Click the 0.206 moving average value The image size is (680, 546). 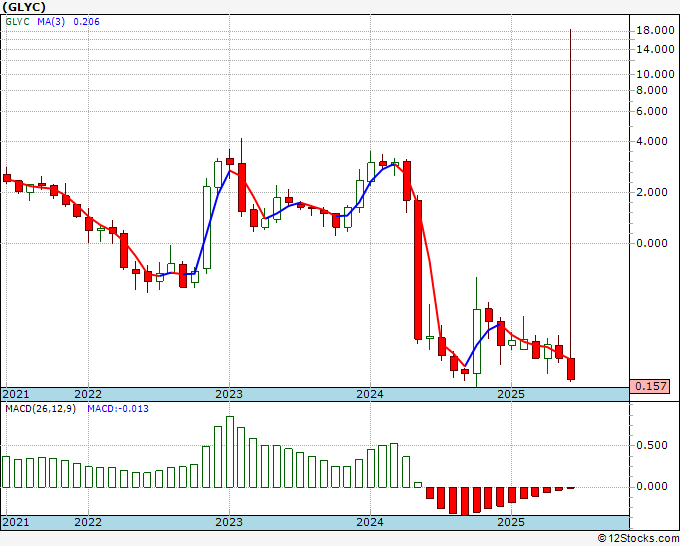click(86, 22)
